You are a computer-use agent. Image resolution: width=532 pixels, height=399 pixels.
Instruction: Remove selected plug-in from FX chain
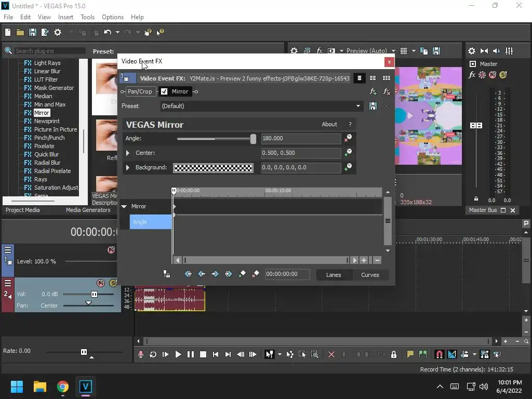tap(387, 91)
